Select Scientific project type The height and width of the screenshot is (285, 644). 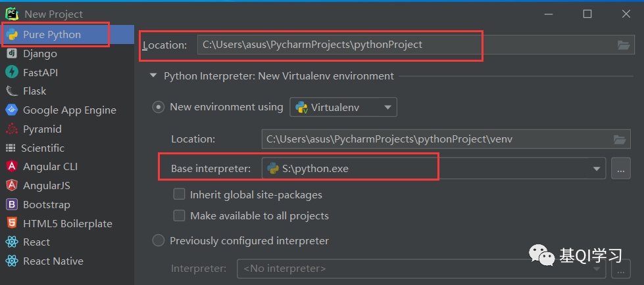tap(67, 148)
